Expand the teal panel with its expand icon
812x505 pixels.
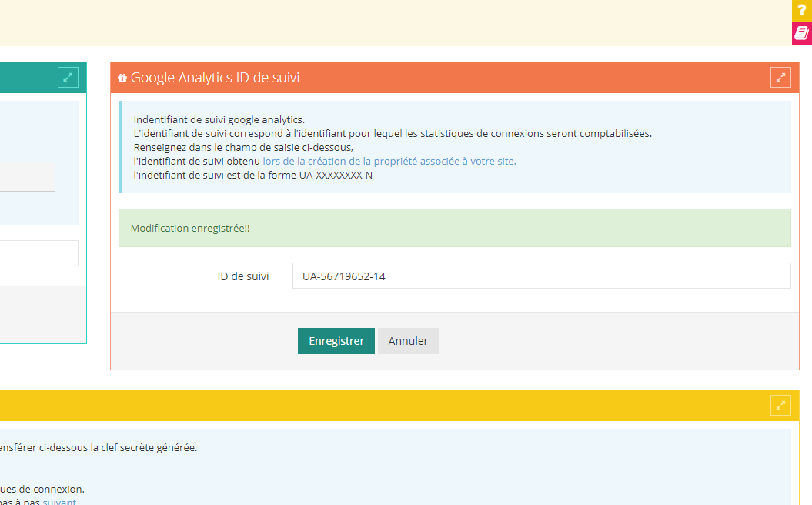coord(68,78)
